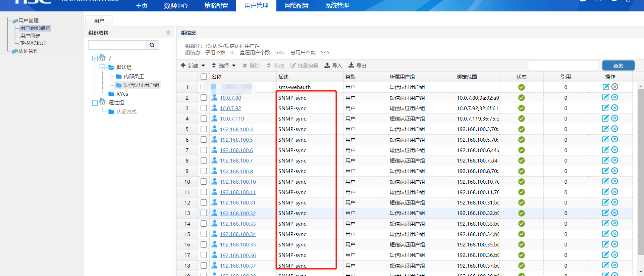Delete user 192.168.100.37 with the circled X icon
644x276 pixels.
pyautogui.click(x=614, y=265)
